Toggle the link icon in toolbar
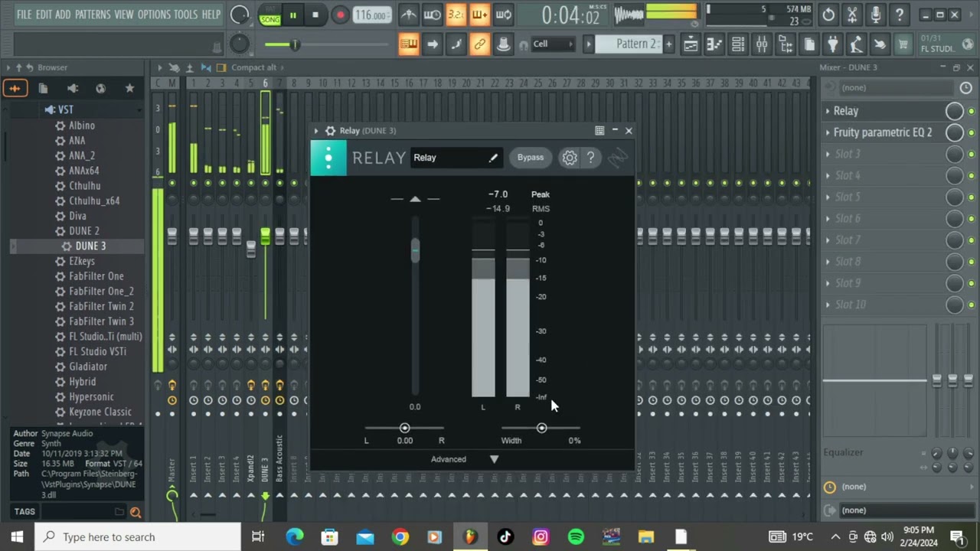 point(480,44)
